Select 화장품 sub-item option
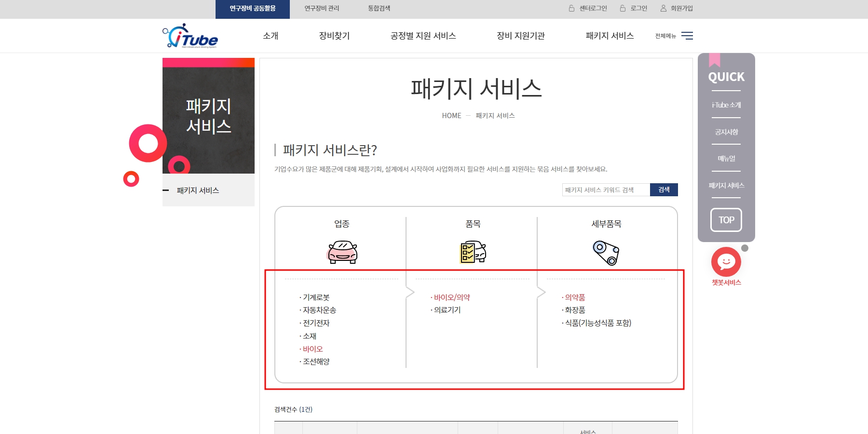The height and width of the screenshot is (434, 868). tap(575, 310)
